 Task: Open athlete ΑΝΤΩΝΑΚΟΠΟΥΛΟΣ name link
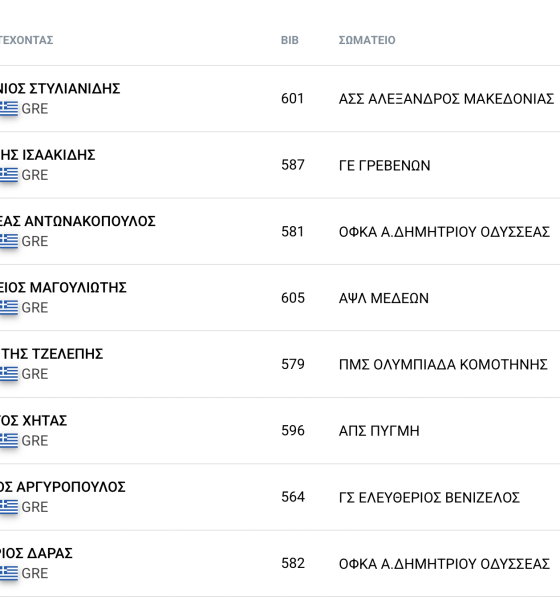click(78, 221)
